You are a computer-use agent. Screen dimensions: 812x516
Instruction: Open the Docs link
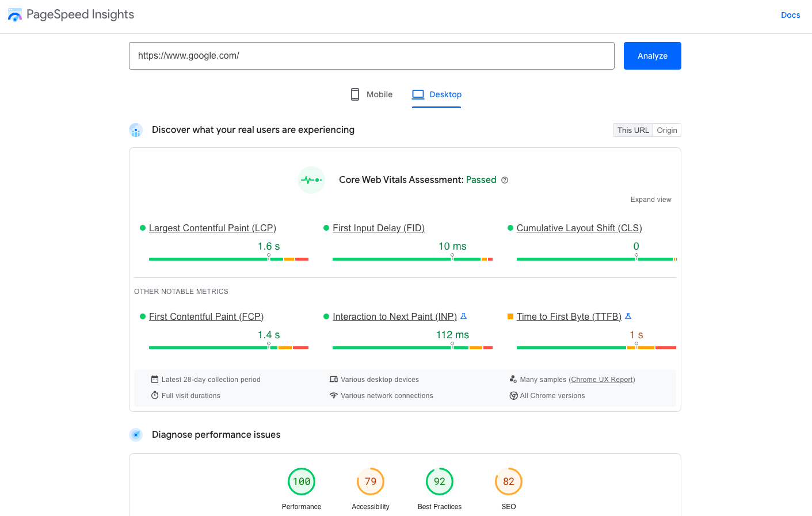pyautogui.click(x=790, y=15)
